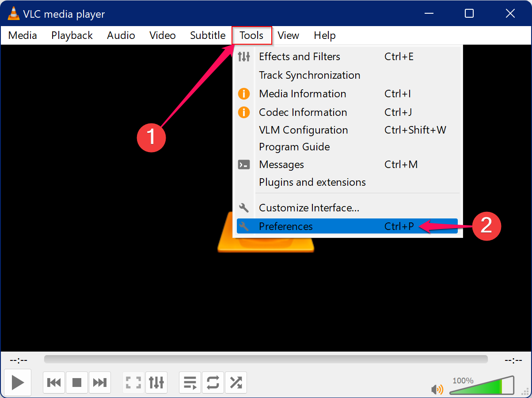The width and height of the screenshot is (532, 398).
Task: Select Plugins and extensions
Action: pyautogui.click(x=347, y=182)
